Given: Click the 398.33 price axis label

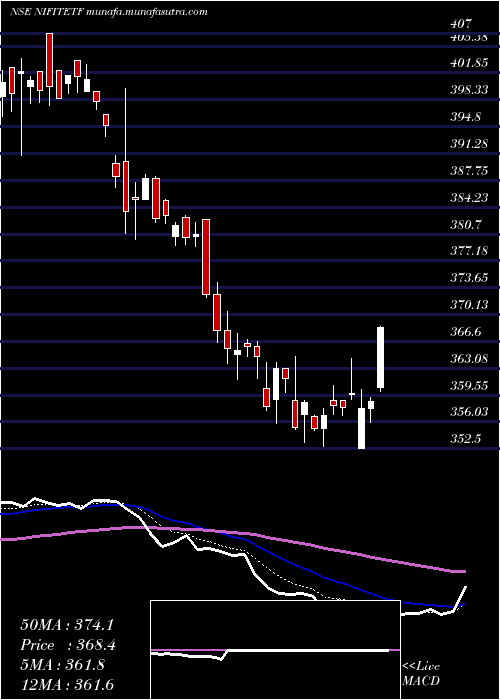Looking at the screenshot, I should click(469, 90).
